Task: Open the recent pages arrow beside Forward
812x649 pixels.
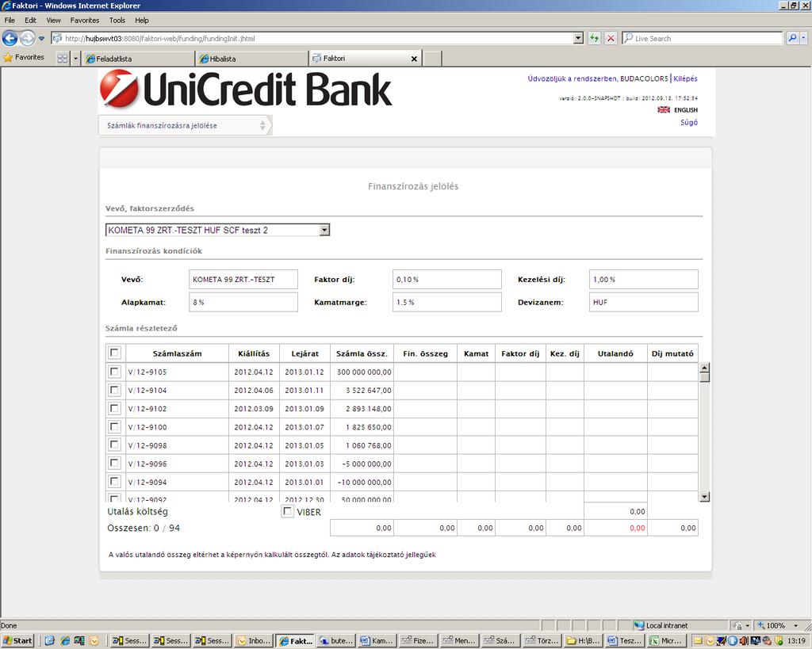Action: click(x=41, y=38)
